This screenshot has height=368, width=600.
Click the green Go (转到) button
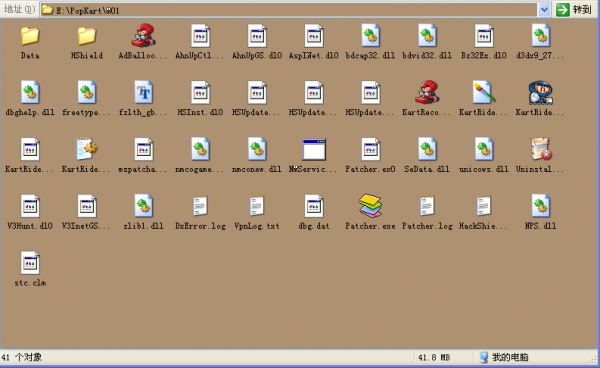[574, 10]
